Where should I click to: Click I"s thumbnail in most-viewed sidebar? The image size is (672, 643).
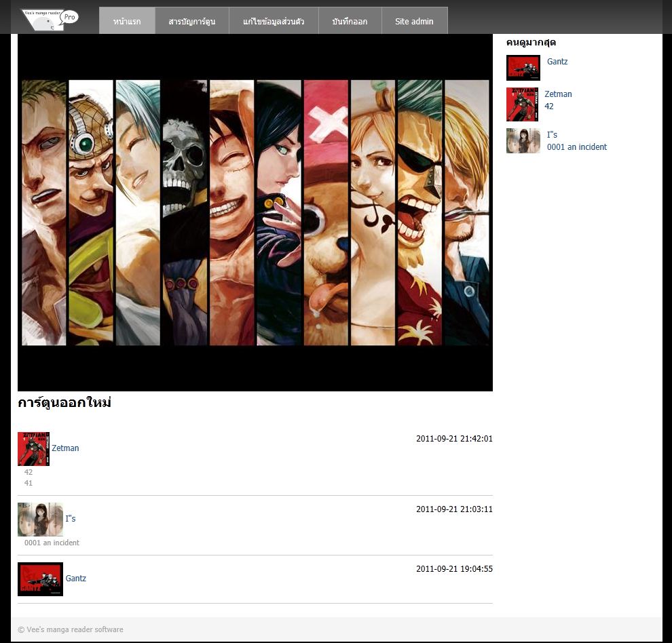click(x=523, y=140)
